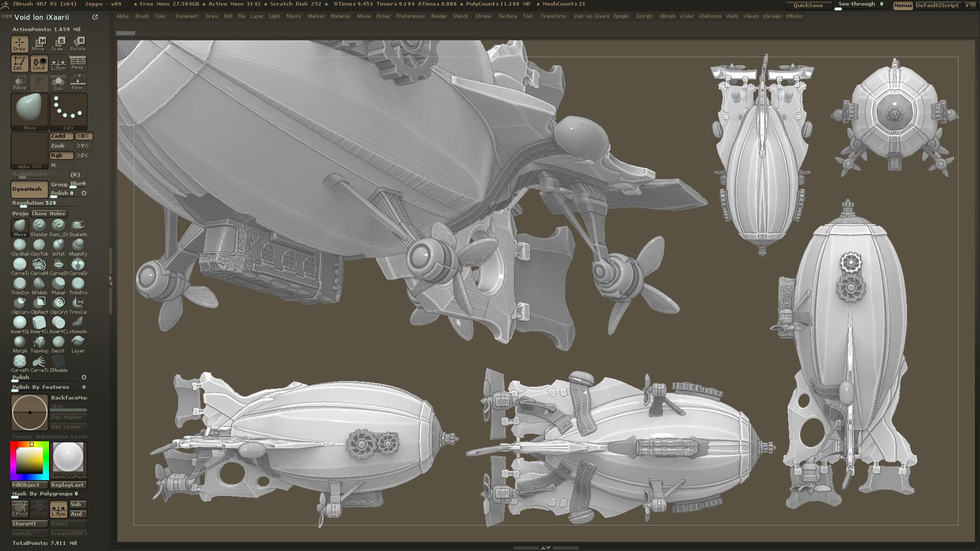Open the Alpha selector thumbnail
980x551 pixels.
[29, 149]
